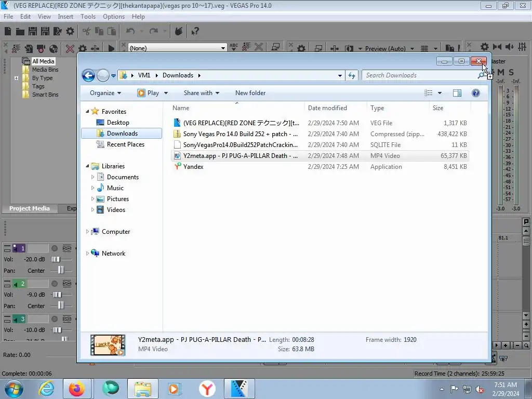Open the Options menu in VEGAS
This screenshot has height=399, width=532.
point(114,17)
